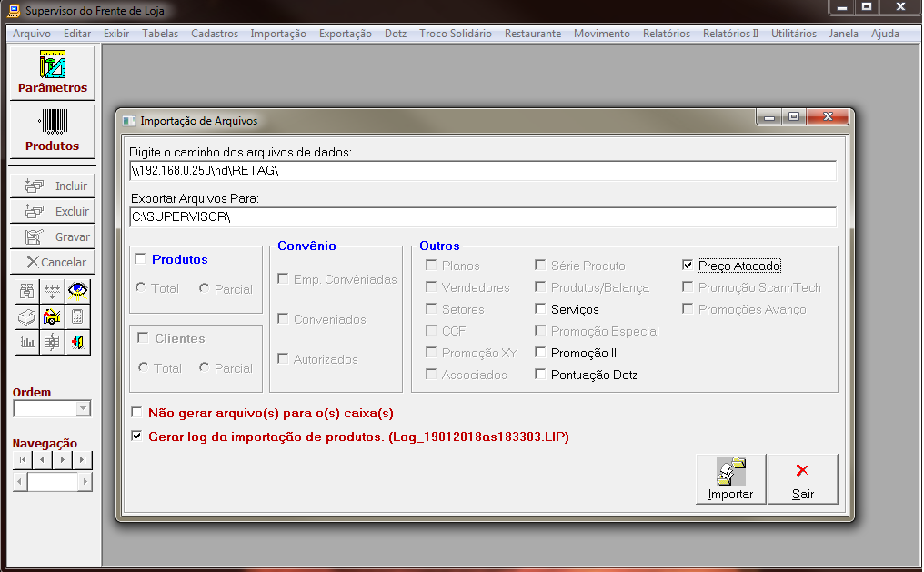Open the Parâmetros panel button
The width and height of the screenshot is (924, 572).
point(52,73)
